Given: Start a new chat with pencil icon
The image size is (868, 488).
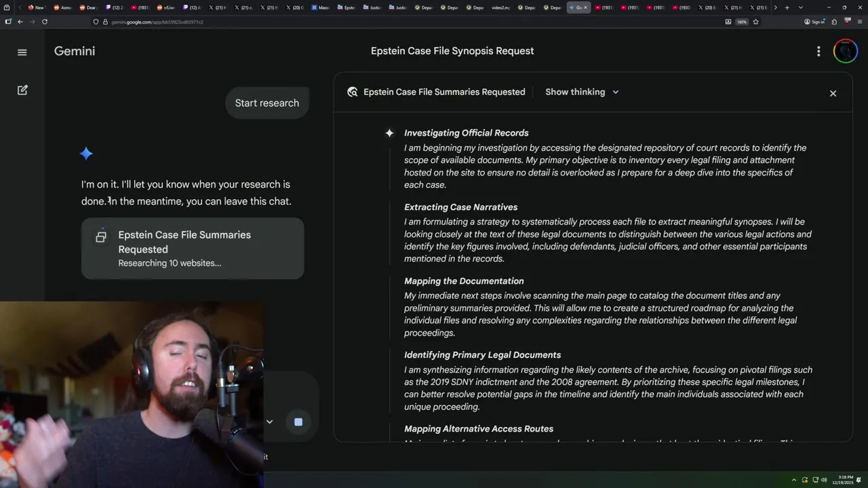Looking at the screenshot, I should pos(22,90).
